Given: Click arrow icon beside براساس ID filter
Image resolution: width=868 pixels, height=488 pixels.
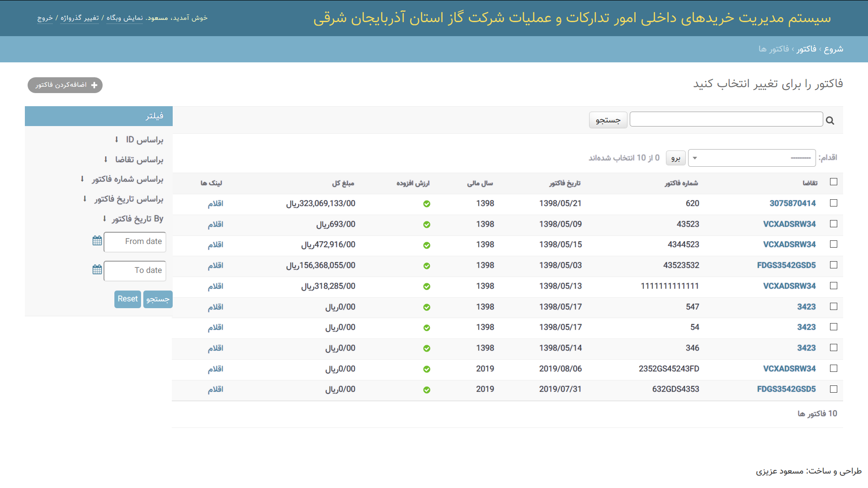Looking at the screenshot, I should click(x=116, y=140).
